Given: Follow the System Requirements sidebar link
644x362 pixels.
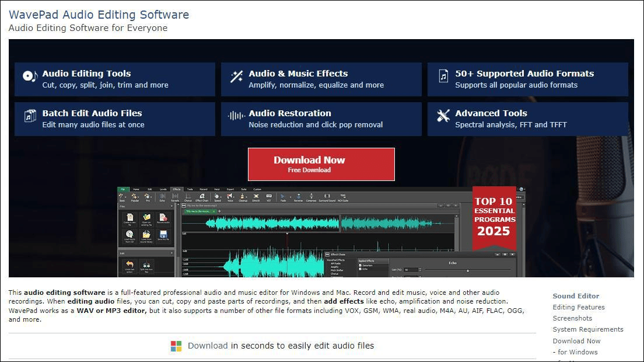Looking at the screenshot, I should pos(587,329).
